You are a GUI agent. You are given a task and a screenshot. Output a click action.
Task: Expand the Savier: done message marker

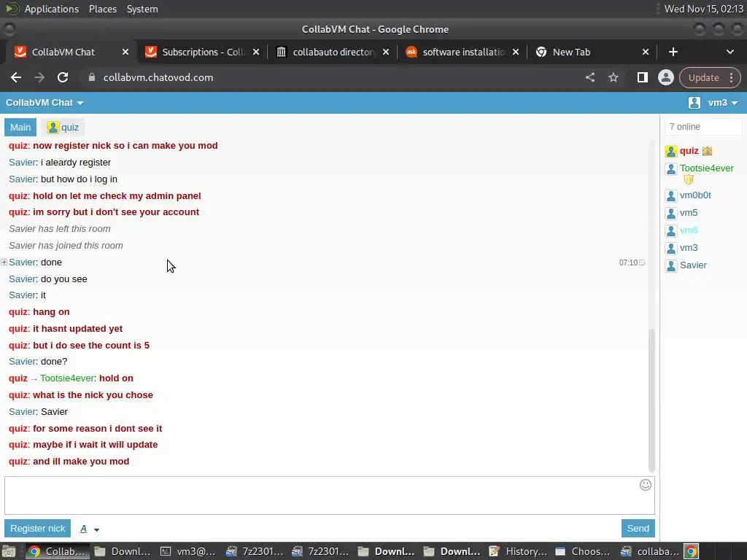click(4, 262)
